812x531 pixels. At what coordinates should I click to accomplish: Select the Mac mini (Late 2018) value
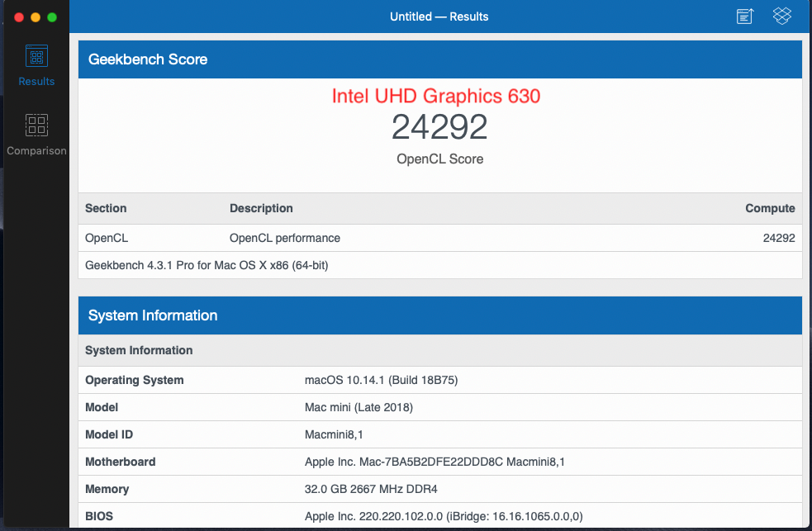click(x=359, y=407)
